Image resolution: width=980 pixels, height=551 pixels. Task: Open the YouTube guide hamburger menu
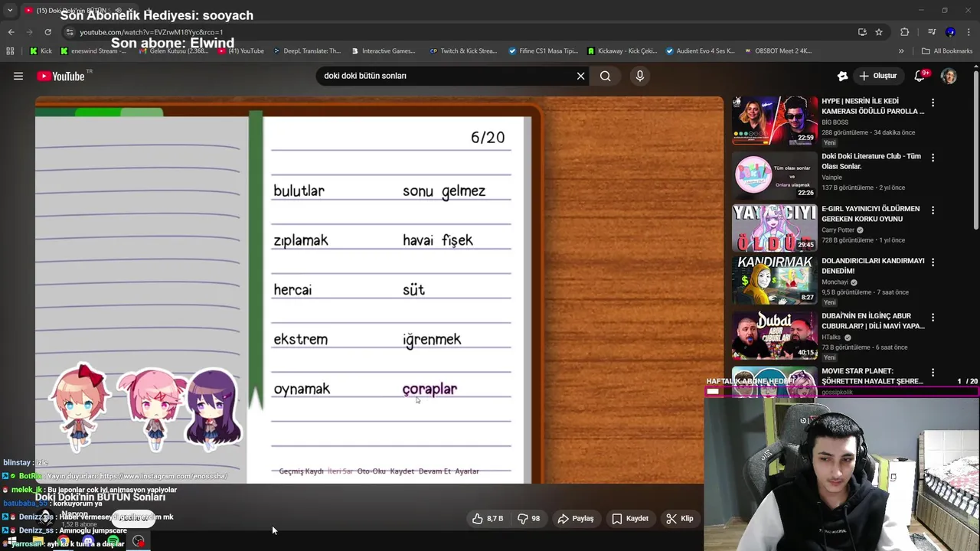coord(18,76)
